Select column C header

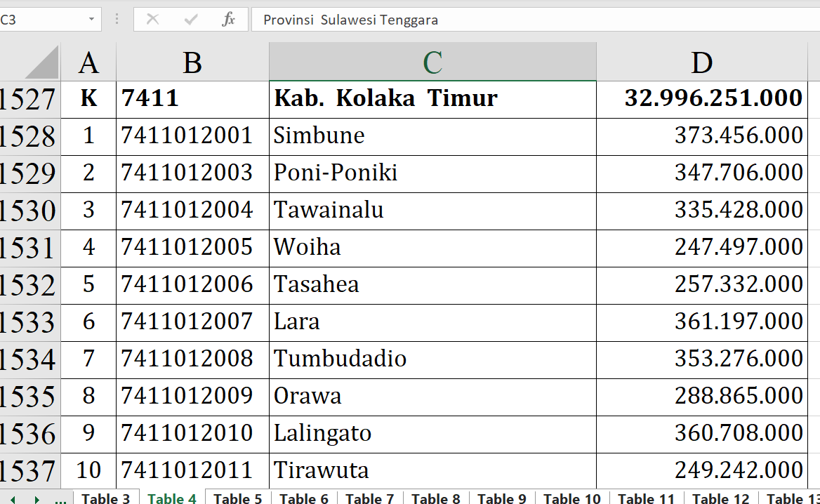pos(432,63)
